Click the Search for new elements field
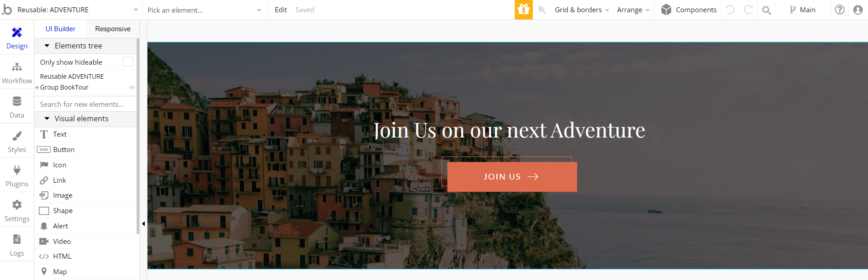This screenshot has width=868, height=280. pos(86,104)
